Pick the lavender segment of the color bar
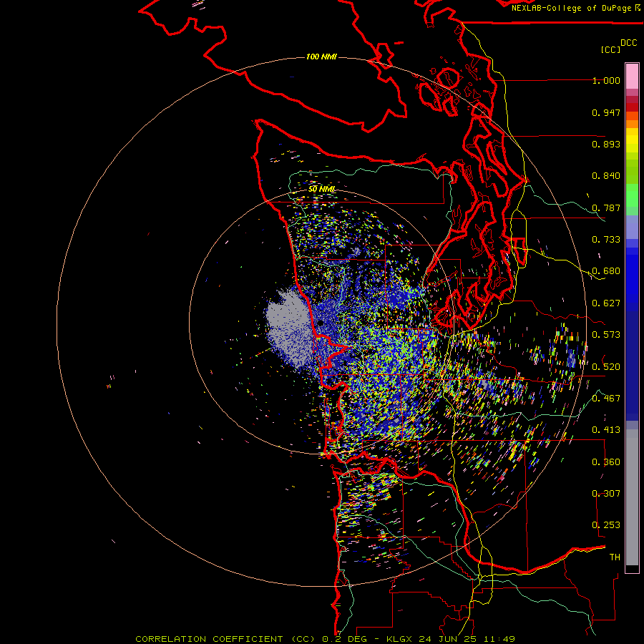Screen dimensions: 644x644 pyautogui.click(x=632, y=227)
